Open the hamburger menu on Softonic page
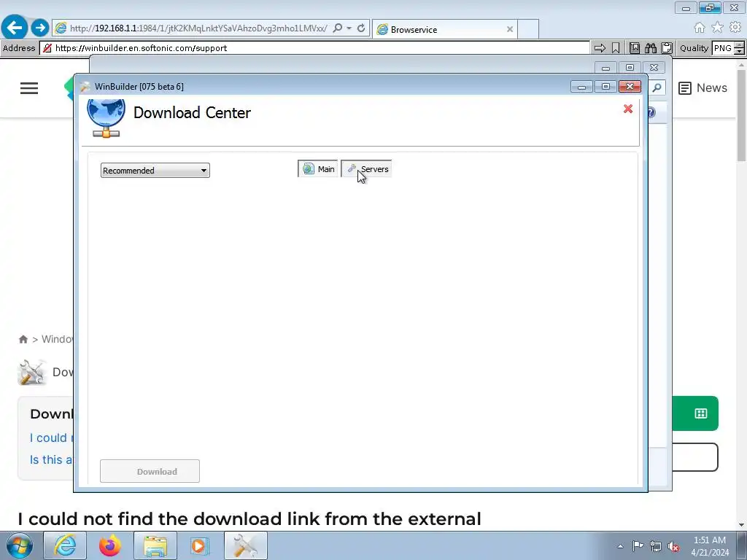This screenshot has height=560, width=747. pyautogui.click(x=29, y=88)
